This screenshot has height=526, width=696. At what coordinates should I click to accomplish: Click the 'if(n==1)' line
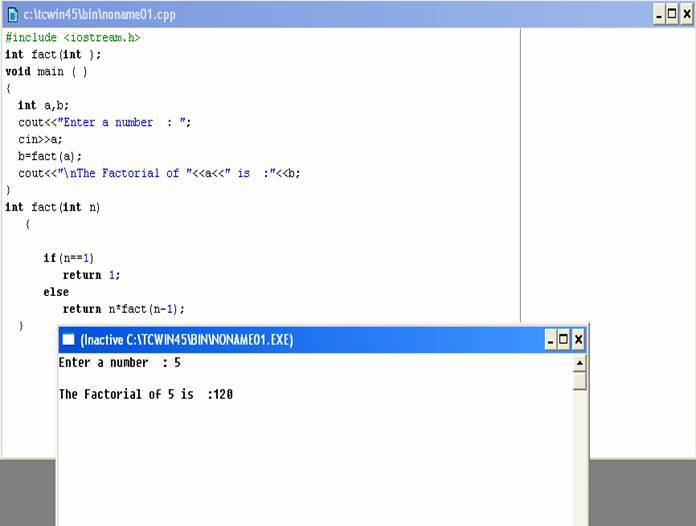click(x=69, y=258)
